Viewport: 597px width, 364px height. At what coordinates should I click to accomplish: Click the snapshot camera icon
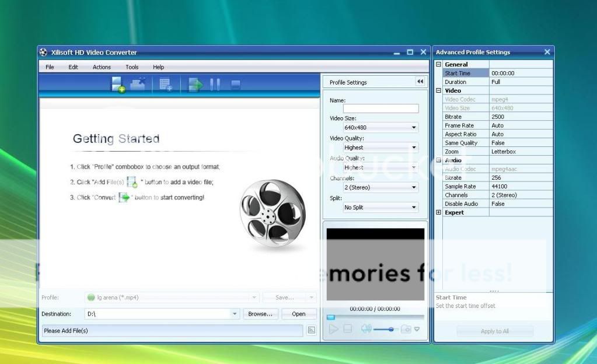tap(406, 329)
